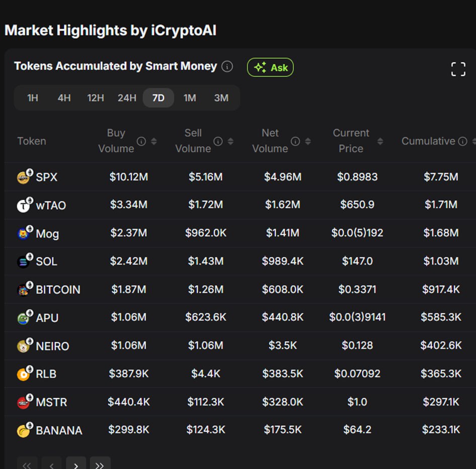Sort by Net Volume arrows

click(308, 141)
